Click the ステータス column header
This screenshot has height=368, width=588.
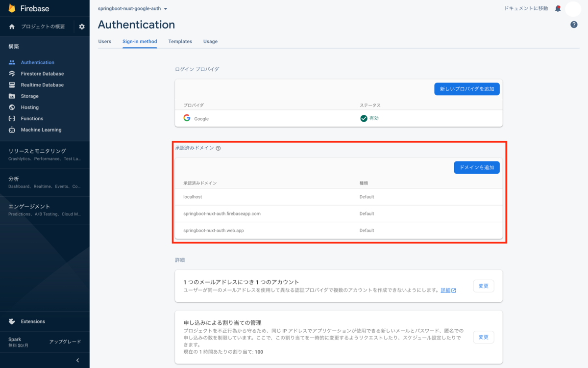(370, 105)
